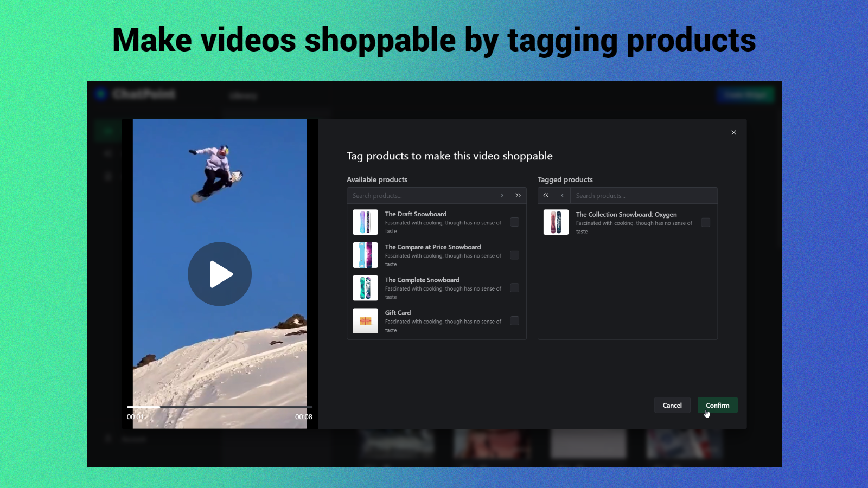This screenshot has width=868, height=488.
Task: Select the highlighted green sidebar item
Action: coord(107,130)
